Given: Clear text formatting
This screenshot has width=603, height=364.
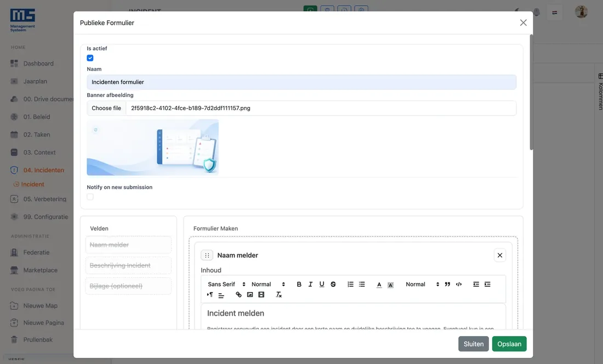Looking at the screenshot, I should tap(279, 295).
